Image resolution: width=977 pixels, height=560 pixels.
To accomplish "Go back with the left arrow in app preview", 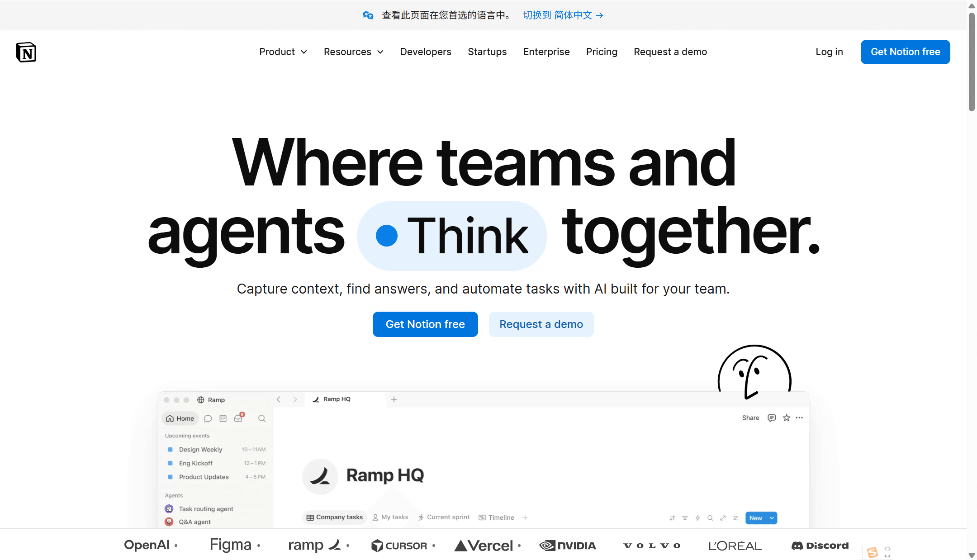I will 279,399.
